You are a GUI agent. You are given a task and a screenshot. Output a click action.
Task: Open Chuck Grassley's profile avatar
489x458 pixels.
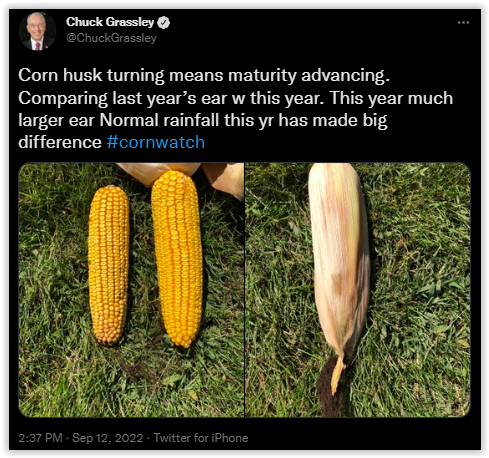click(x=37, y=31)
